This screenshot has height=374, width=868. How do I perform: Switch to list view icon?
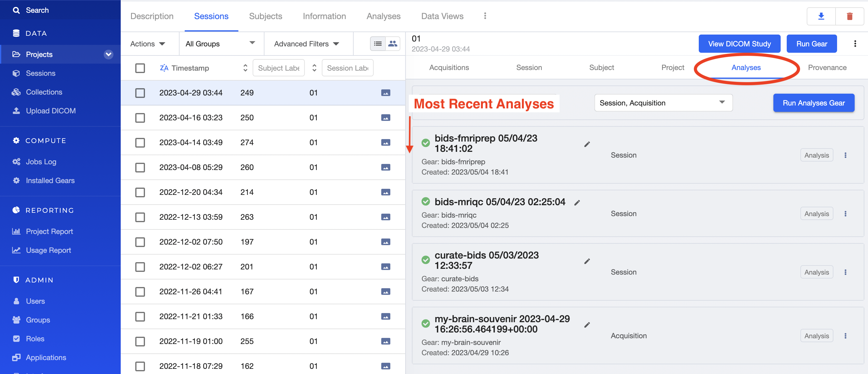click(x=378, y=43)
